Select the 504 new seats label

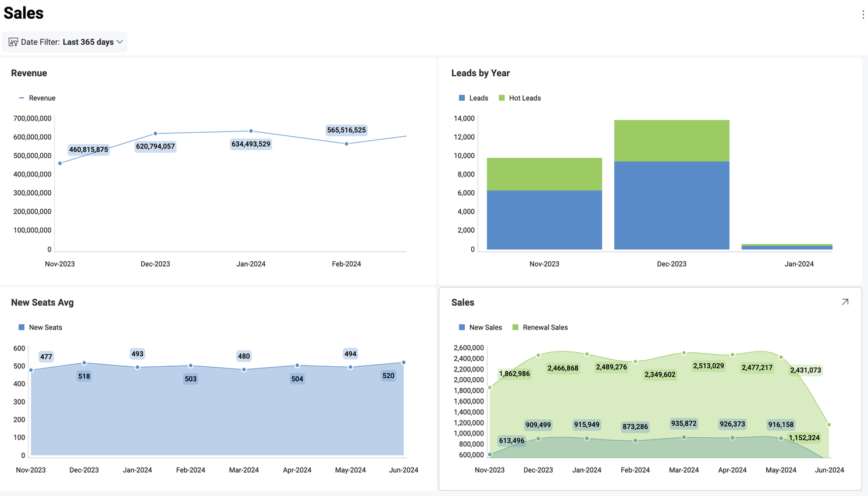point(297,378)
